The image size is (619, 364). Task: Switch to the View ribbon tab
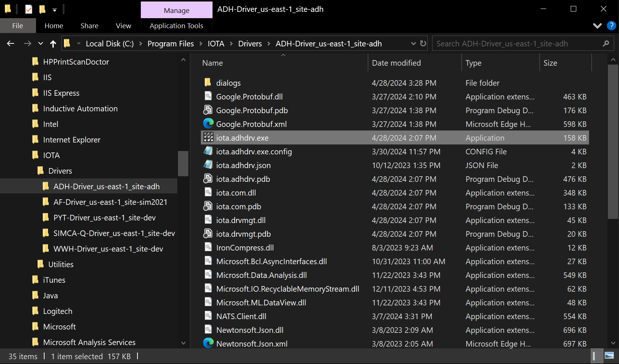pyautogui.click(x=123, y=26)
